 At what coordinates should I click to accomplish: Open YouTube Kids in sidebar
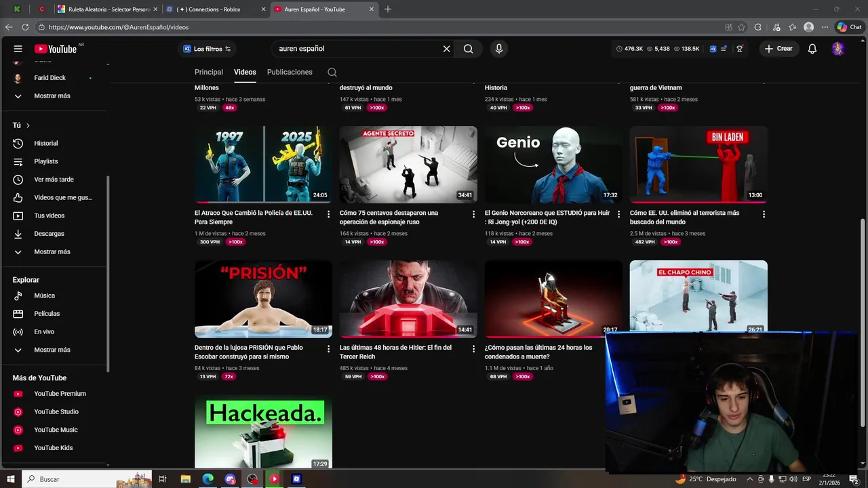pyautogui.click(x=53, y=448)
